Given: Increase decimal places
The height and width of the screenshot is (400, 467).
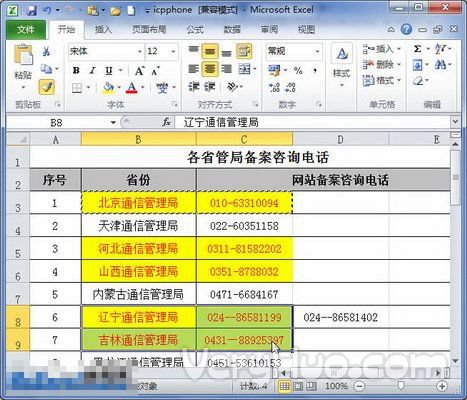Looking at the screenshot, I should click(x=274, y=87).
